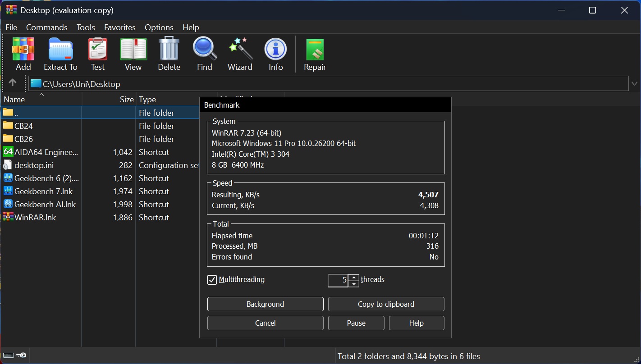Click the "316" processed MB value
Screen dimensions: 641x364
433,246
